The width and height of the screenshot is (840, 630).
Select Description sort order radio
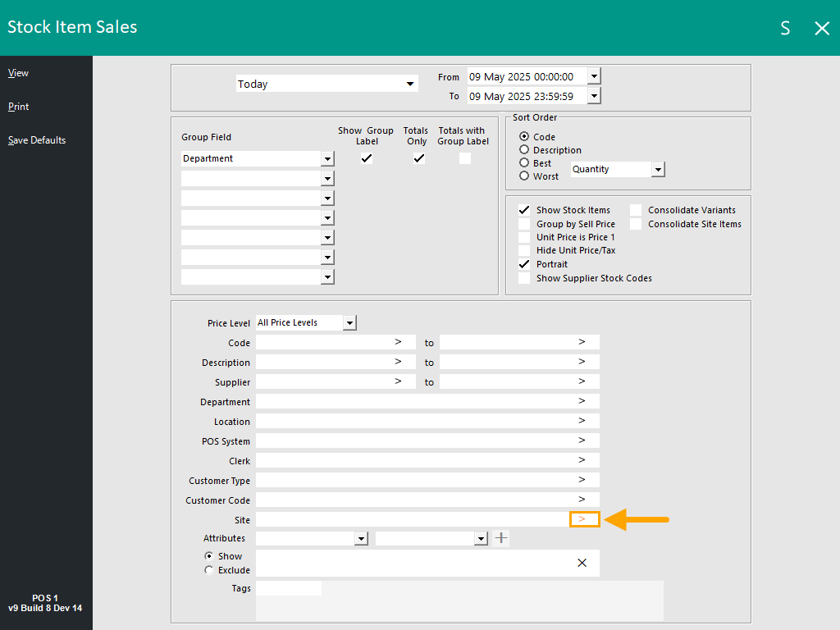point(524,149)
